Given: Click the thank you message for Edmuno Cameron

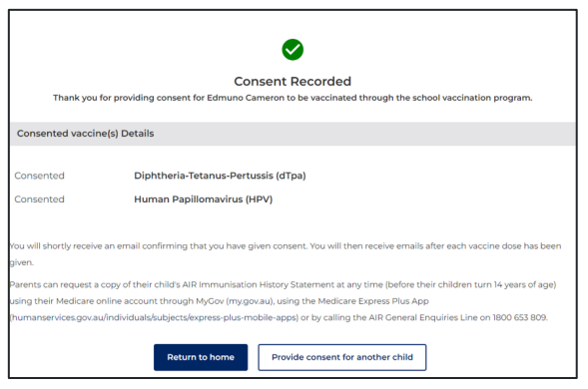Looking at the screenshot, I should click(x=293, y=98).
